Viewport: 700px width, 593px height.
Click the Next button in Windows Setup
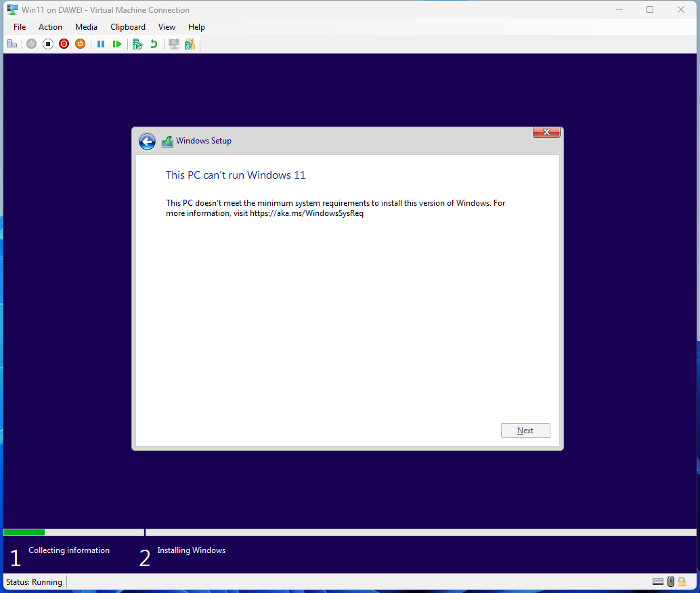click(525, 431)
